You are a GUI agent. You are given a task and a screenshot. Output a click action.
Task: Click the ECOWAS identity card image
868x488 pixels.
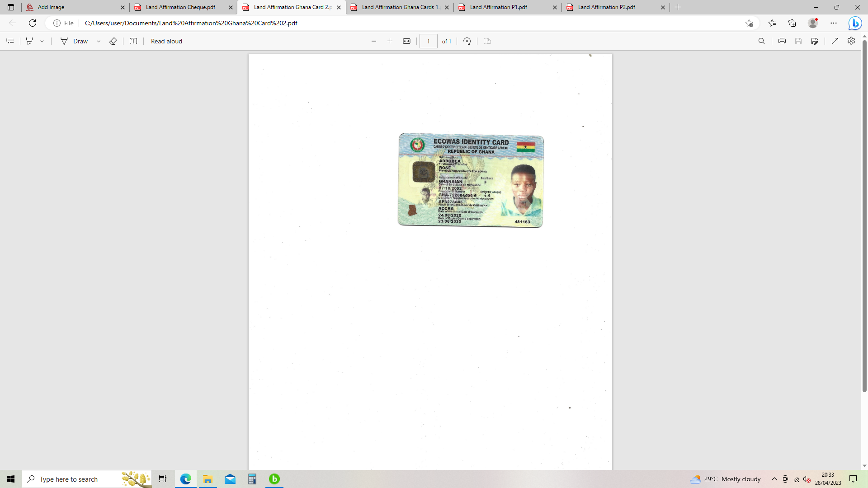tap(471, 180)
